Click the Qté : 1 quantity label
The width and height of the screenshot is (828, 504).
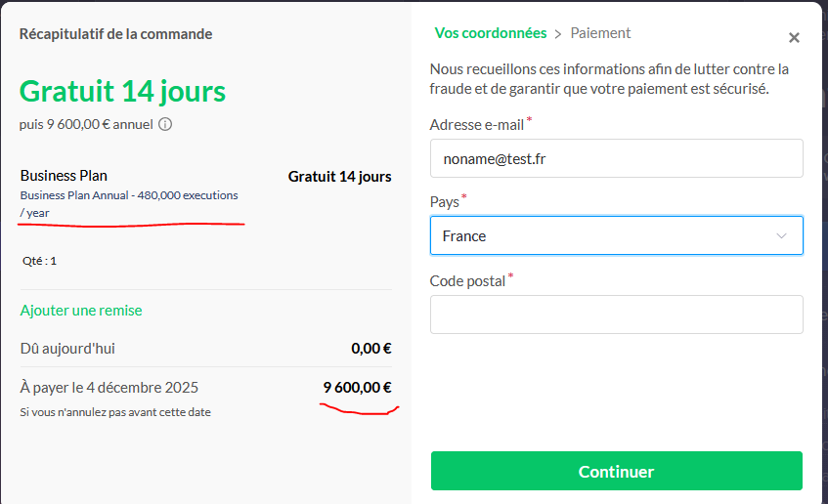(x=39, y=261)
